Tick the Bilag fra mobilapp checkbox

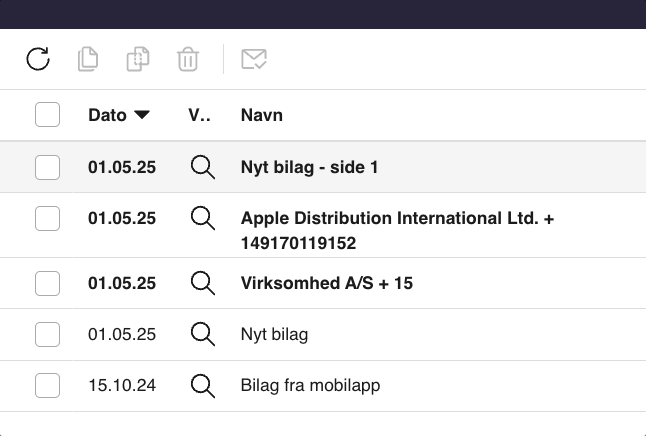(x=47, y=385)
